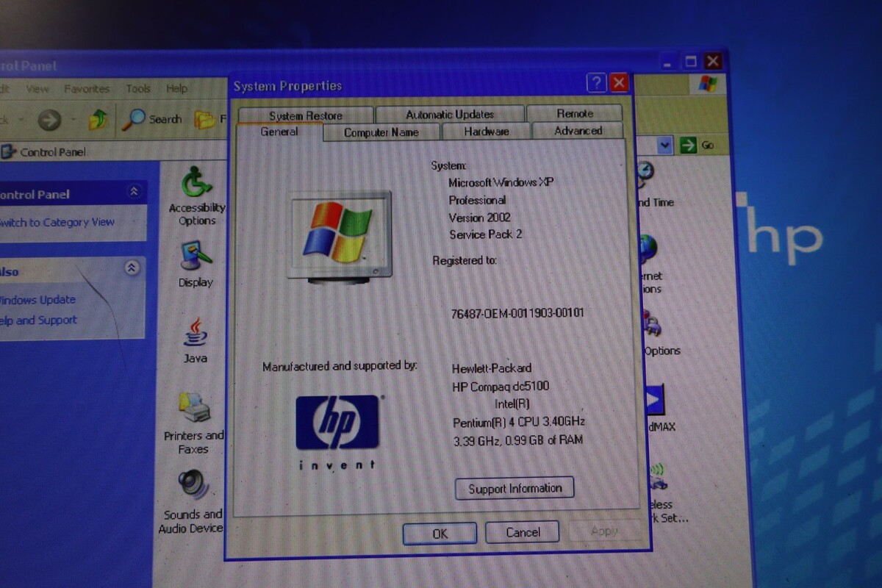882x588 pixels.
Task: Click the Up folder toolbar icon
Action: (x=98, y=119)
